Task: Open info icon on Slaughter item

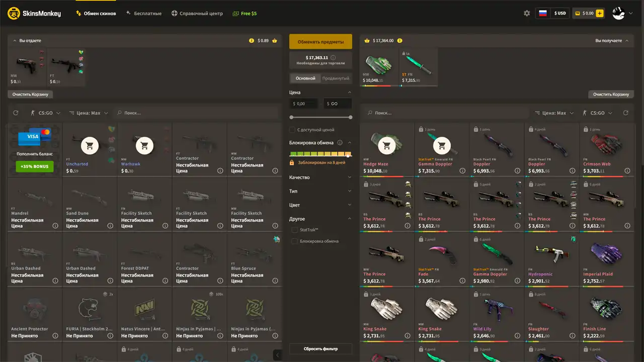Action: [573, 336]
